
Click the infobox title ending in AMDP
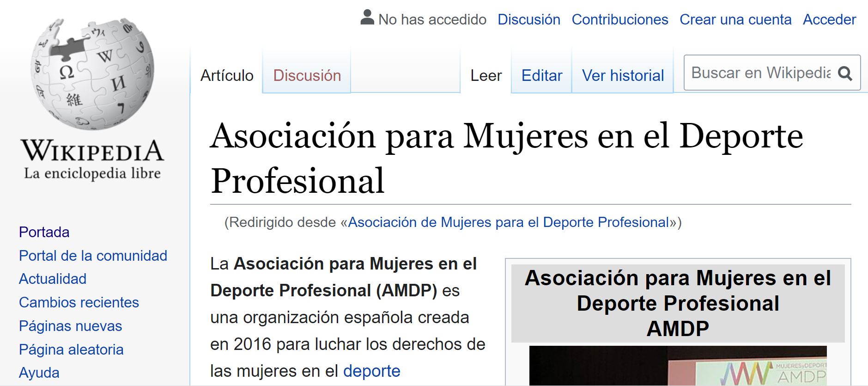click(678, 303)
